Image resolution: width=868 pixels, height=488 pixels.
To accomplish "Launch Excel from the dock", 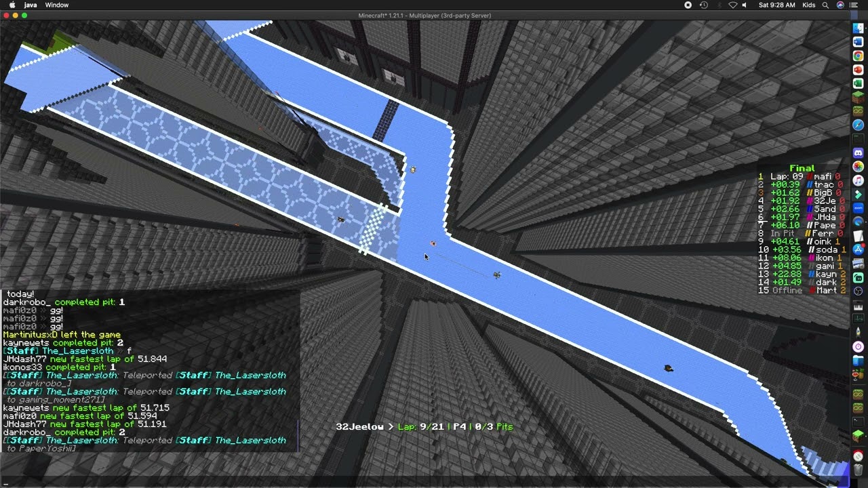I will point(858,83).
